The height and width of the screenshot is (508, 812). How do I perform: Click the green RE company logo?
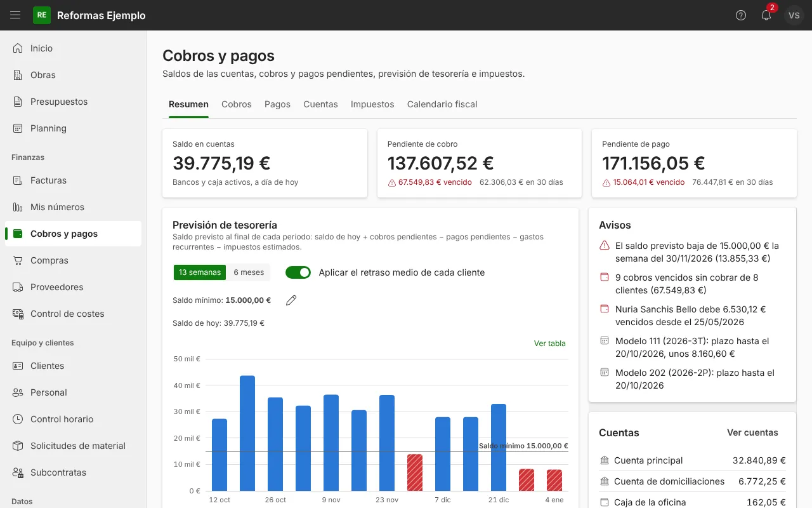(42, 15)
